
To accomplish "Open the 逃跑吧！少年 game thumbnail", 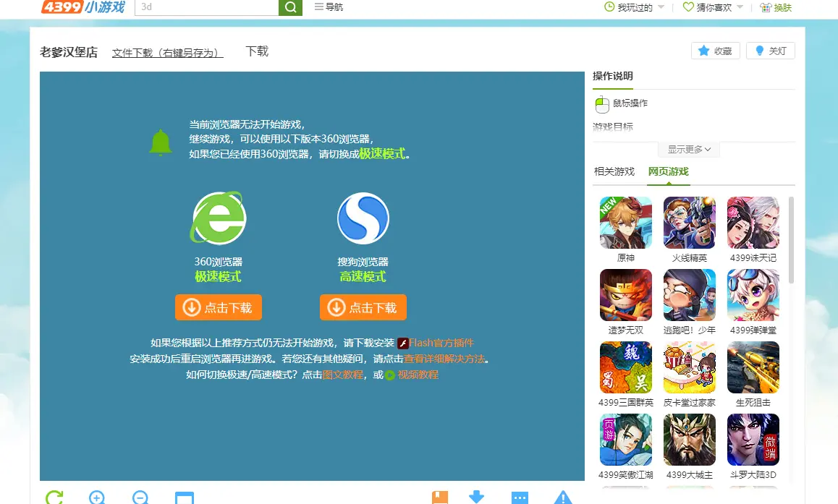I will 690,295.
